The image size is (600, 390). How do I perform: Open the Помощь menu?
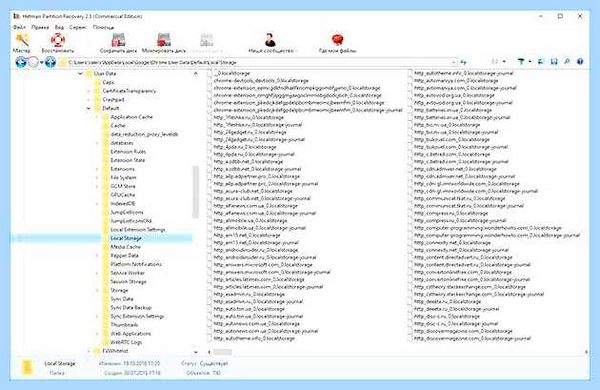click(103, 28)
